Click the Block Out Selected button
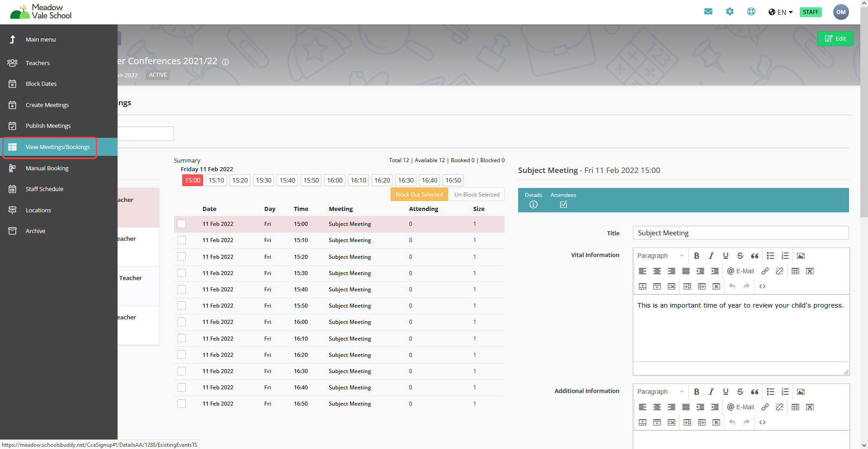This screenshot has height=449, width=868. coord(419,195)
